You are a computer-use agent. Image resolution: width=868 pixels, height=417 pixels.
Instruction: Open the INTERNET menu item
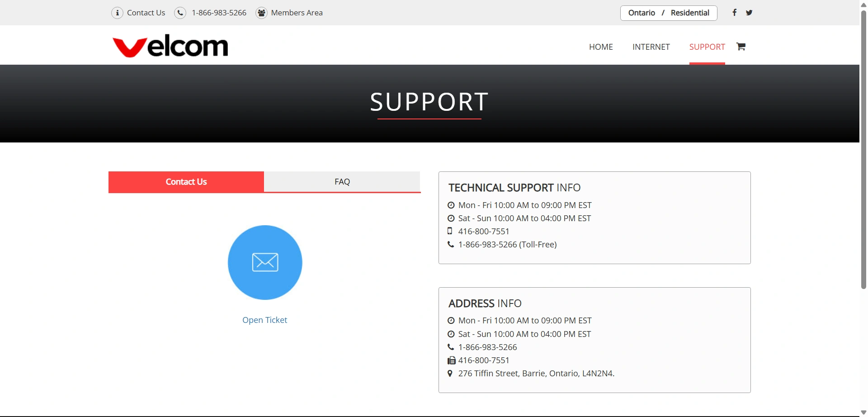651,47
